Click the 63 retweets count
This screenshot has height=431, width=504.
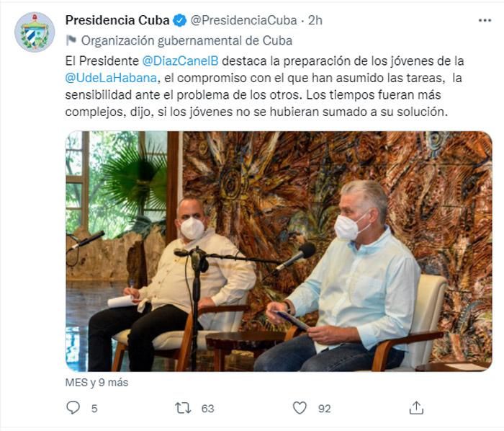[207, 409]
